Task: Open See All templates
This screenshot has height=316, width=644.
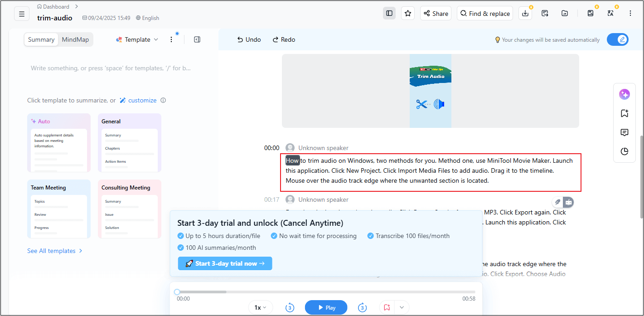Action: point(55,251)
